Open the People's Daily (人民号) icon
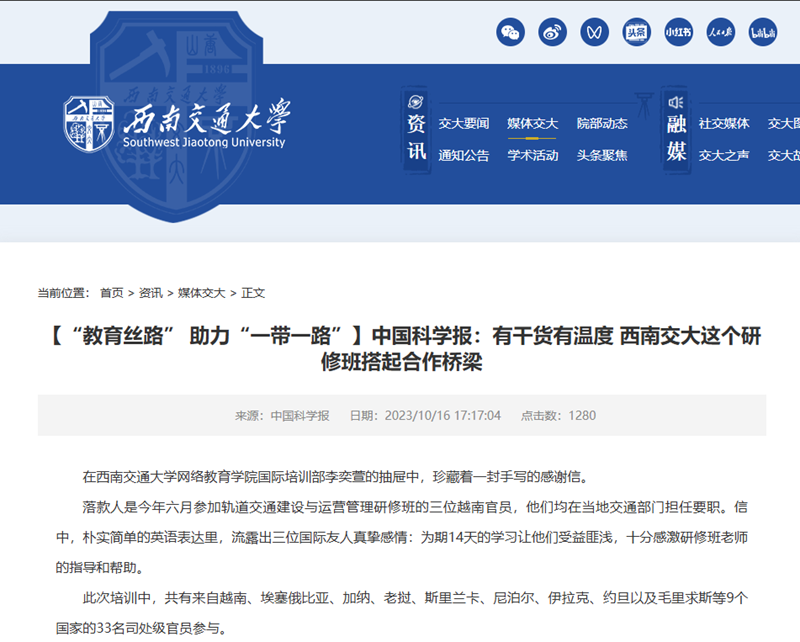 pyautogui.click(x=720, y=32)
